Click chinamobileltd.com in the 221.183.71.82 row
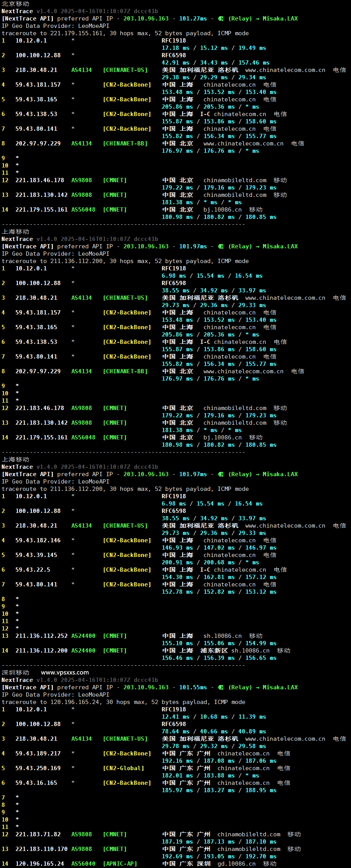 [249, 834]
